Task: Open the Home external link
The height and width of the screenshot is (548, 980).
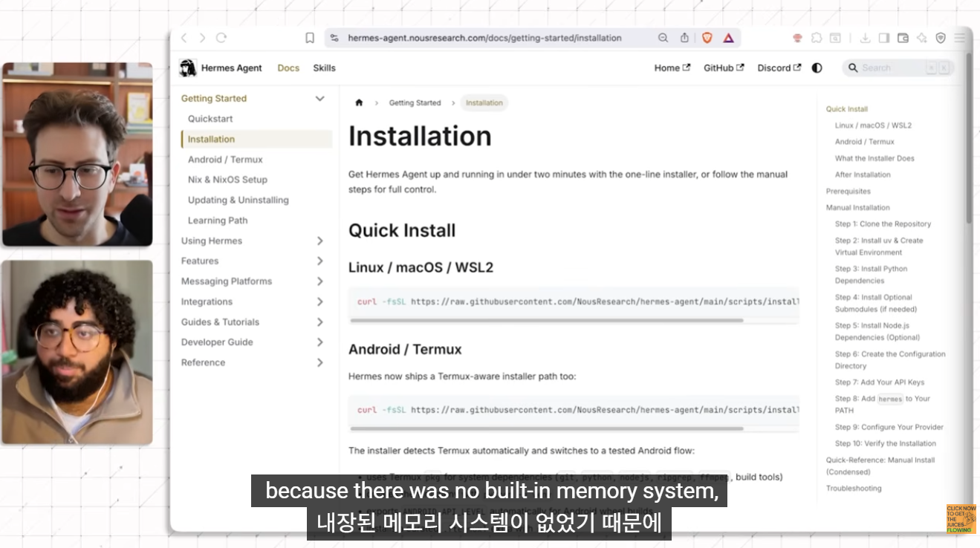Action: [x=672, y=68]
